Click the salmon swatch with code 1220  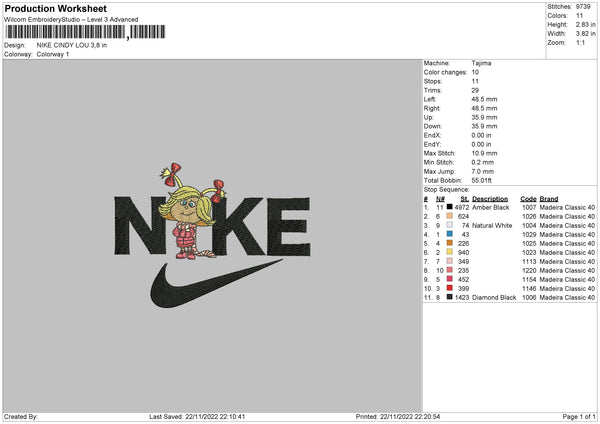449,270
